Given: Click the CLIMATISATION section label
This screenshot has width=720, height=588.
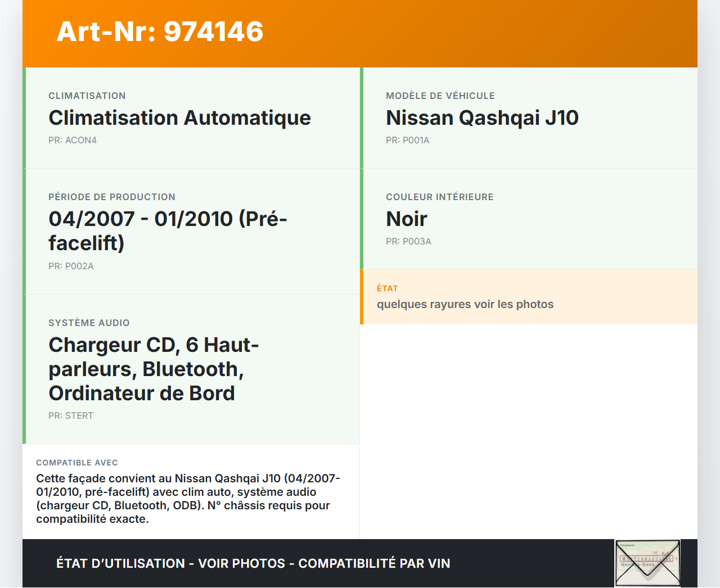Looking at the screenshot, I should (87, 96).
